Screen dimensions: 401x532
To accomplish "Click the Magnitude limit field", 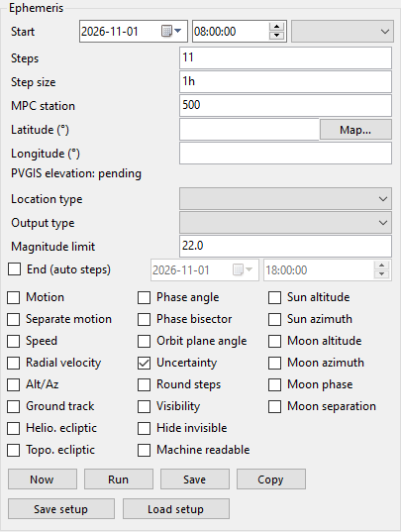I will [285, 246].
